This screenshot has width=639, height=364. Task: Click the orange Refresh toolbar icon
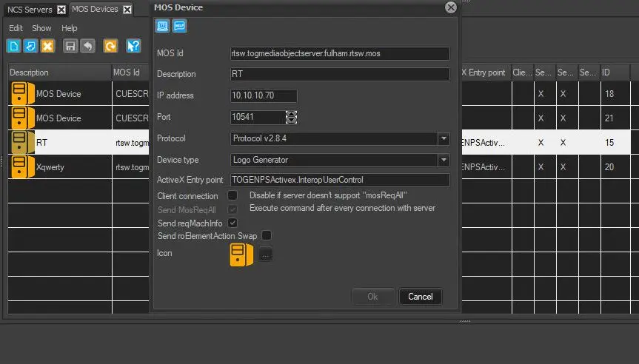[110, 46]
